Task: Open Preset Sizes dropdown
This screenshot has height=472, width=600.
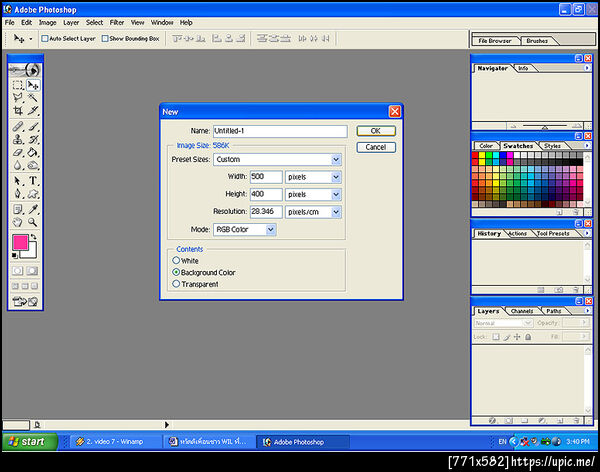Action: pyautogui.click(x=336, y=159)
